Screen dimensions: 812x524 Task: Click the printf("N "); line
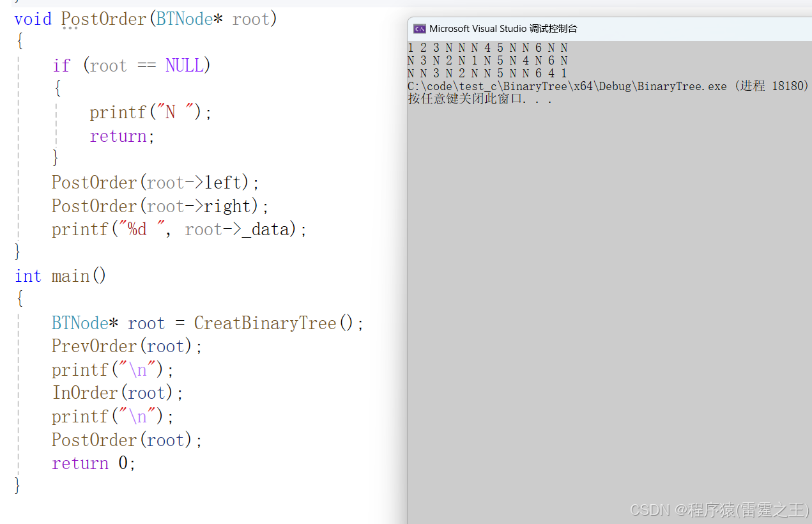[151, 112]
